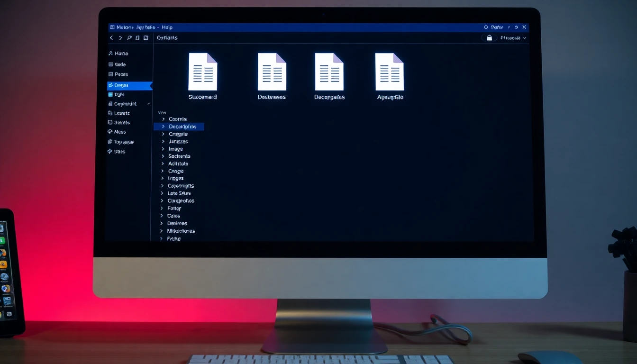Screen dimensions: 637x364
Task: Select the highlighted Decenipline tree item
Action: [182, 127]
